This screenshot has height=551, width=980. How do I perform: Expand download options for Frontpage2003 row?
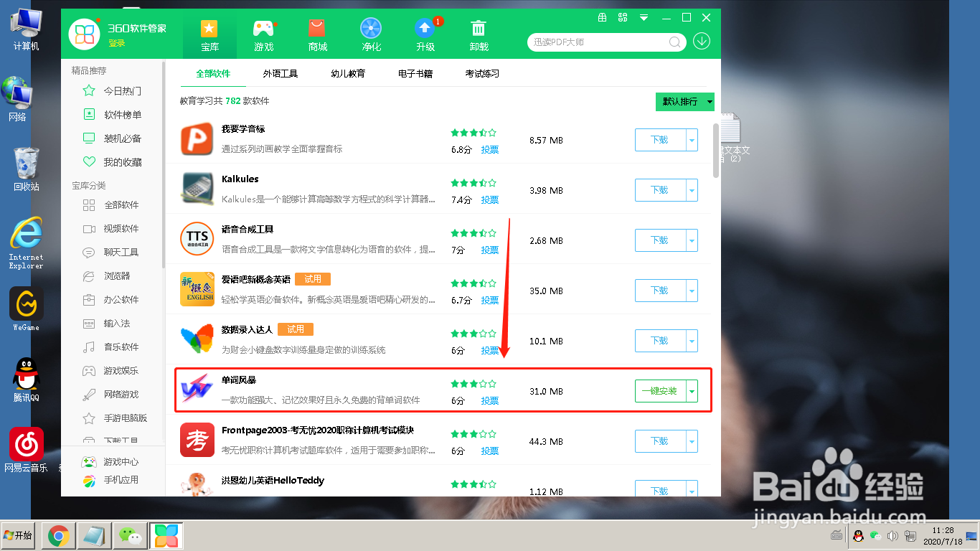coord(692,441)
